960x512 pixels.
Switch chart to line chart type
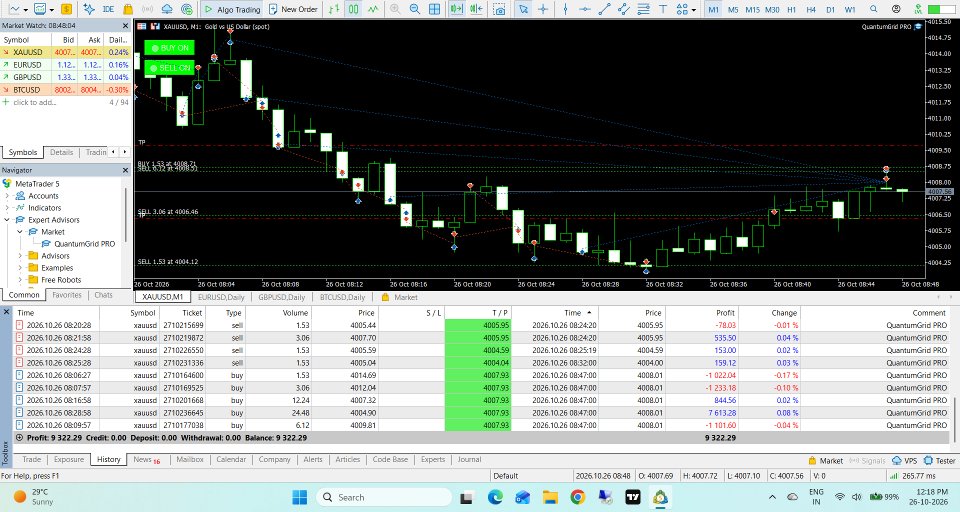(x=373, y=9)
